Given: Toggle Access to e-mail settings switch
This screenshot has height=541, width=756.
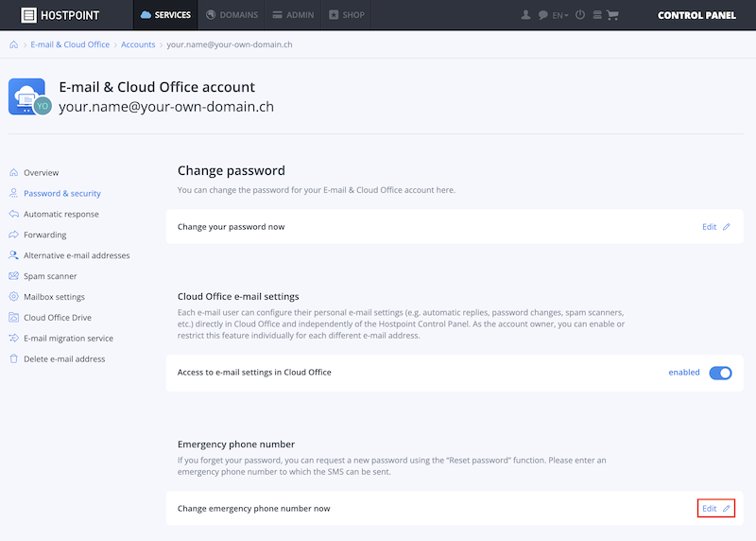Looking at the screenshot, I should click(720, 373).
